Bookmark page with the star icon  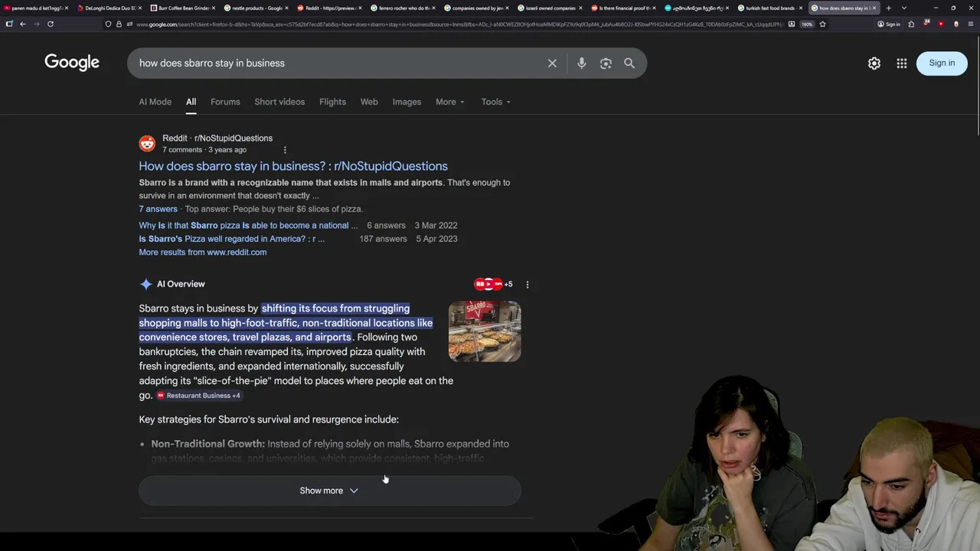(822, 24)
